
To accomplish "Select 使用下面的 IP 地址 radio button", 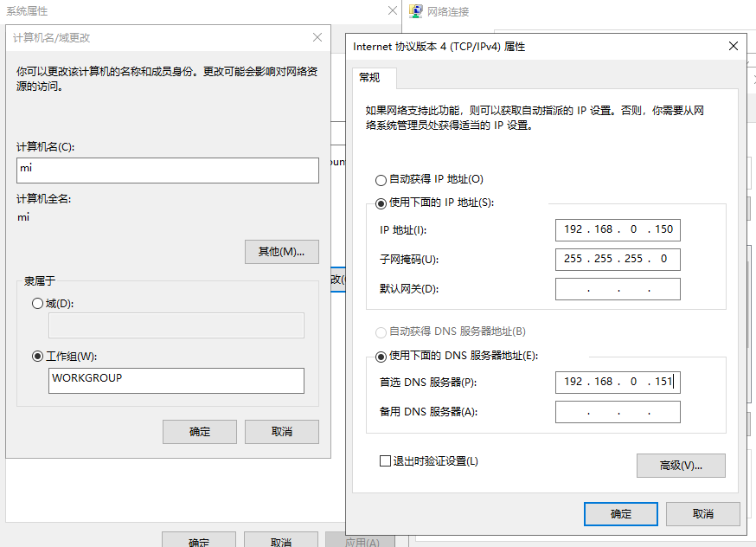I will [x=381, y=203].
